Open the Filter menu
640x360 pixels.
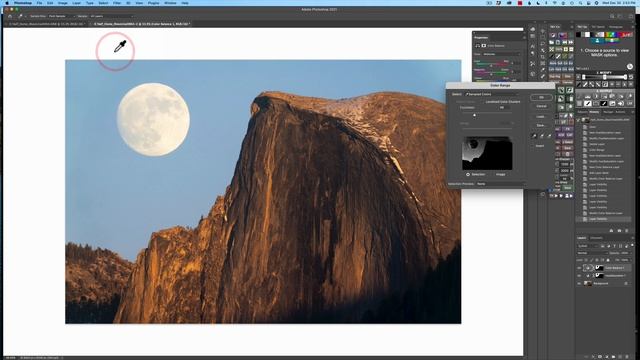(x=117, y=3)
